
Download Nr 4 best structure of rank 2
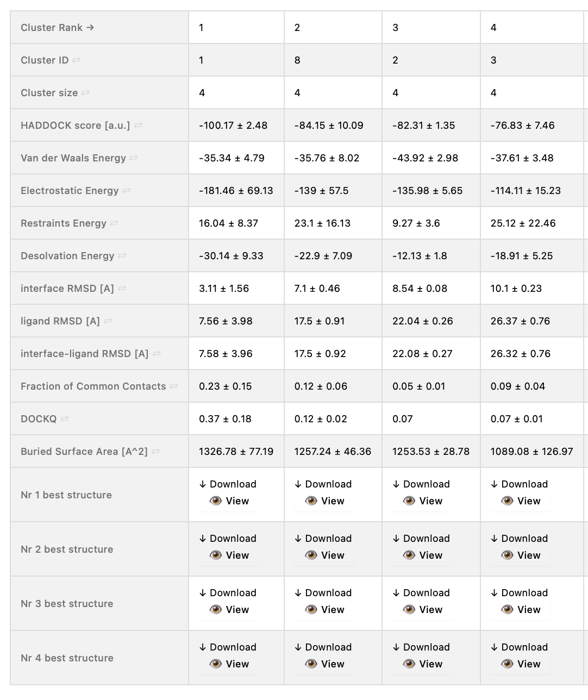[x=323, y=647]
